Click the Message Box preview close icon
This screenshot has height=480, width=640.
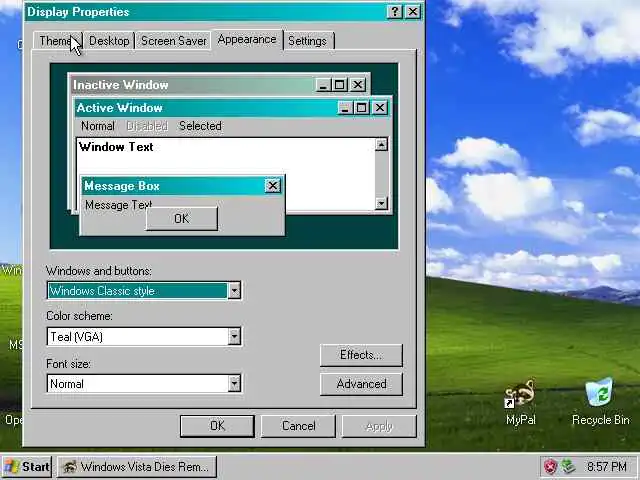pyautogui.click(x=273, y=186)
